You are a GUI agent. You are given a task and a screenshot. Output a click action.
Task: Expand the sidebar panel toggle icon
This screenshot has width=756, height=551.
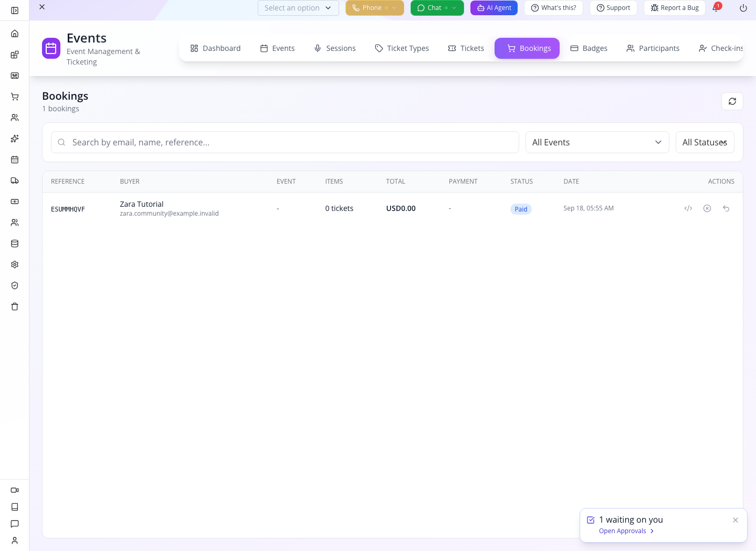click(x=15, y=10)
